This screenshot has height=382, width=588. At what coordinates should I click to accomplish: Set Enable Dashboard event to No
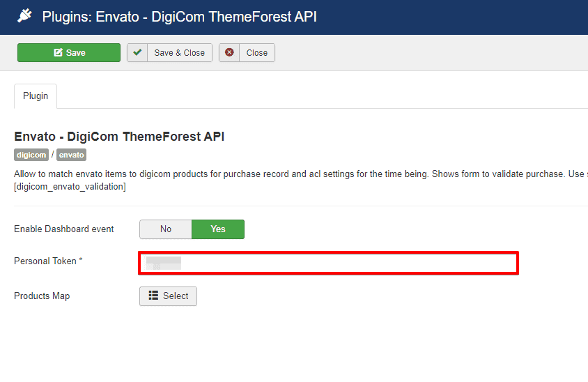[166, 229]
